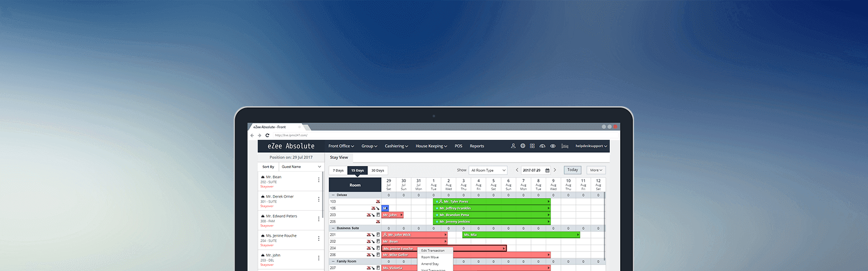Go to next dates with right arrow
Viewport: 868px width, 271px height.
pos(555,170)
